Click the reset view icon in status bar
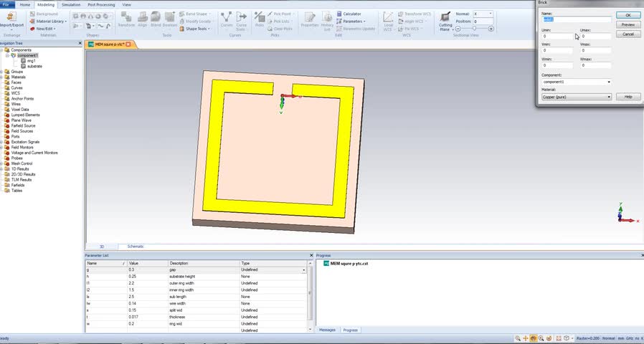The image size is (644, 344). coord(559,339)
